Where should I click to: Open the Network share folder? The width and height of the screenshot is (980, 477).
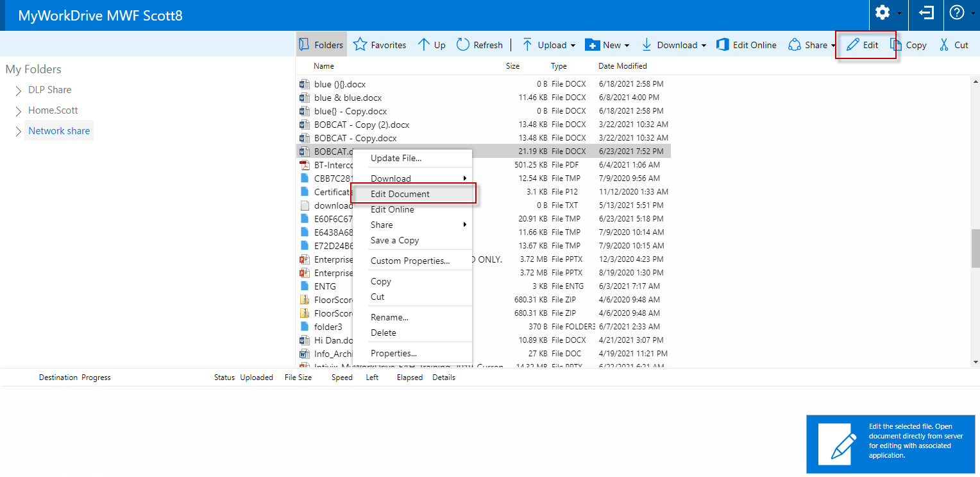point(59,131)
